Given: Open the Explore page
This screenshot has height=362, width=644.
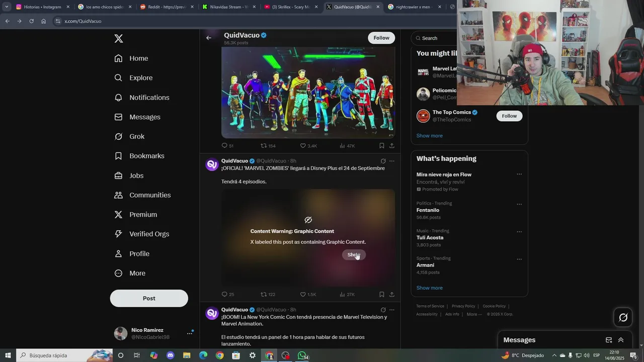Looking at the screenshot, I should pyautogui.click(x=133, y=78).
